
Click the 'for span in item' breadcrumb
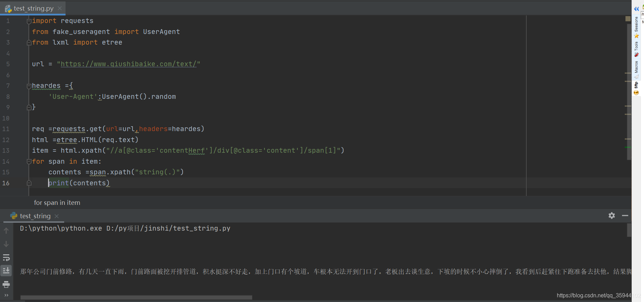pos(57,202)
